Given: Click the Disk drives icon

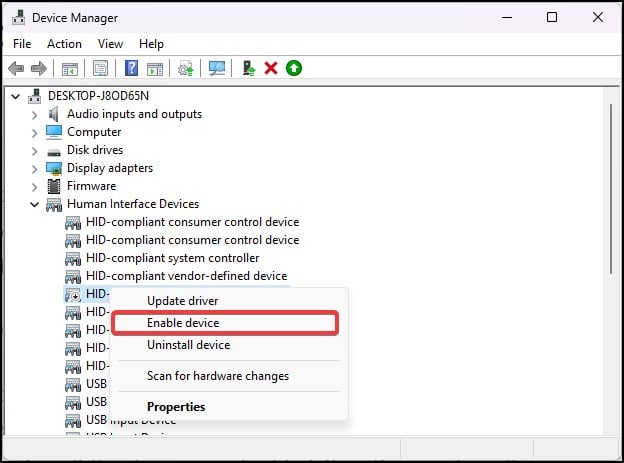Looking at the screenshot, I should (x=54, y=152).
